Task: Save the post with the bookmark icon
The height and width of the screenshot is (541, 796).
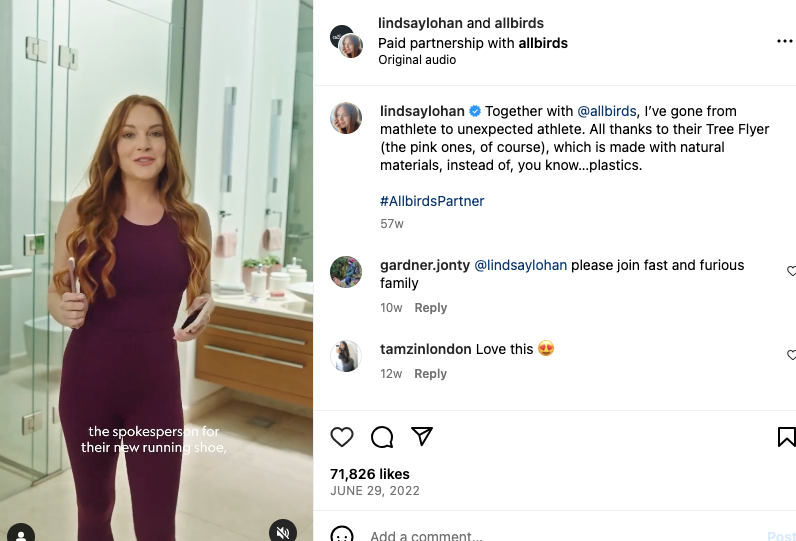Action: (786, 437)
